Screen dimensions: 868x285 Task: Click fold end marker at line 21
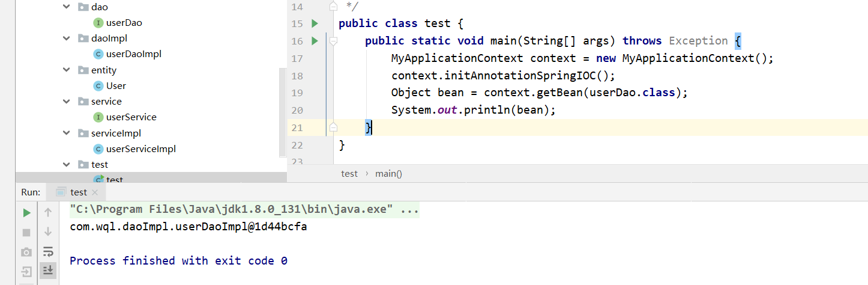point(333,127)
